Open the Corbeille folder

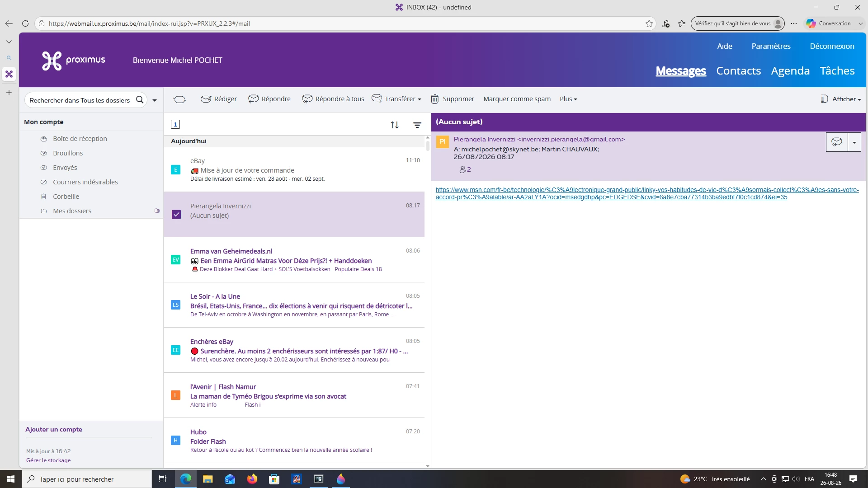66,197
